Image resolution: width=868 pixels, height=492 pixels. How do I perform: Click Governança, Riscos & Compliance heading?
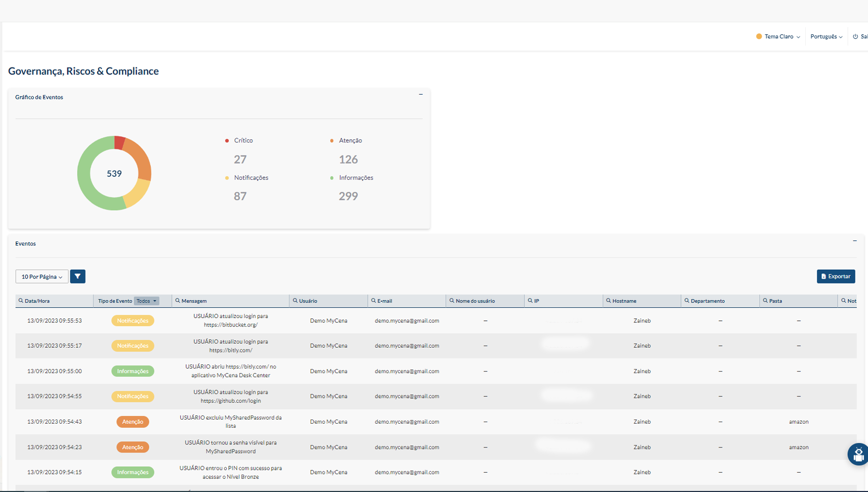point(84,71)
